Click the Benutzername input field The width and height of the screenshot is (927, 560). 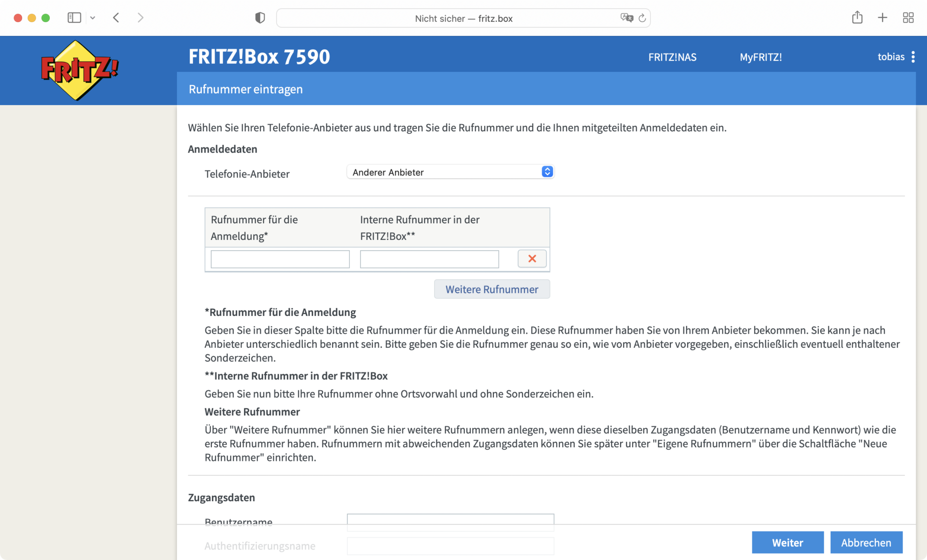click(450, 522)
